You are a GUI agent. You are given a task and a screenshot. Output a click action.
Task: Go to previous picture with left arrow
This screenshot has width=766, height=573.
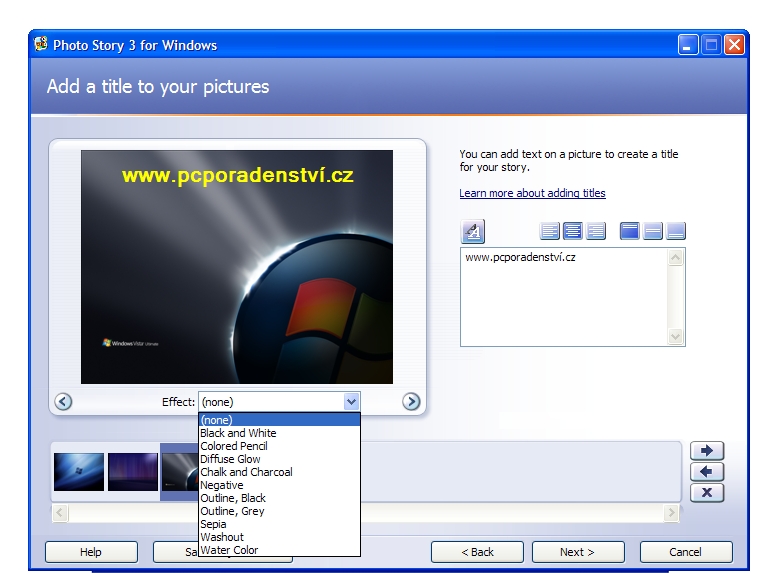63,402
